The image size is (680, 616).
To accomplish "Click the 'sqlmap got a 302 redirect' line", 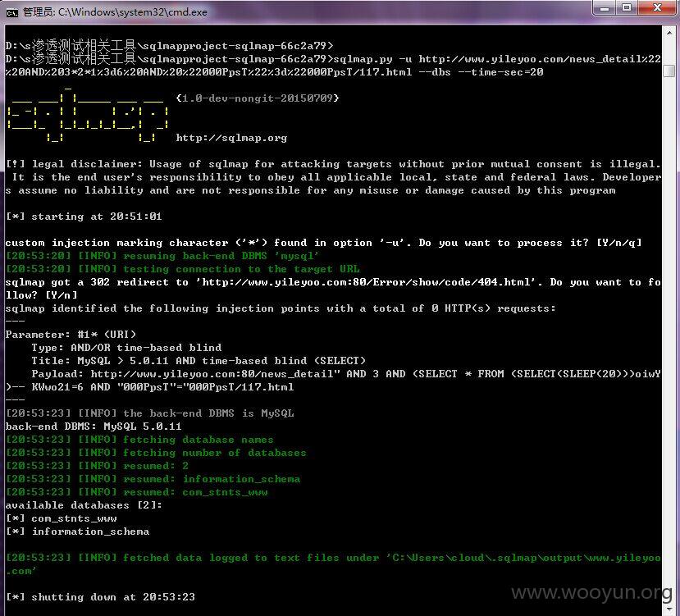I will tap(333, 282).
